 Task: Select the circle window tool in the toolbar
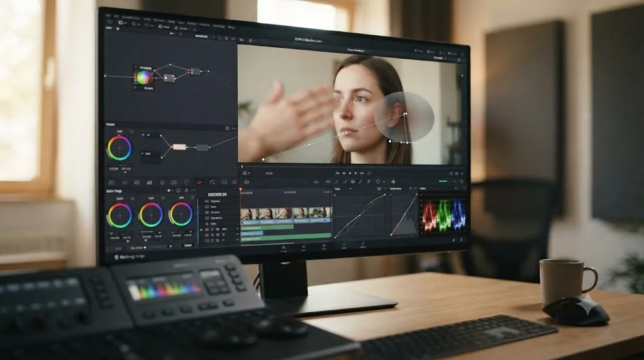[378, 181]
